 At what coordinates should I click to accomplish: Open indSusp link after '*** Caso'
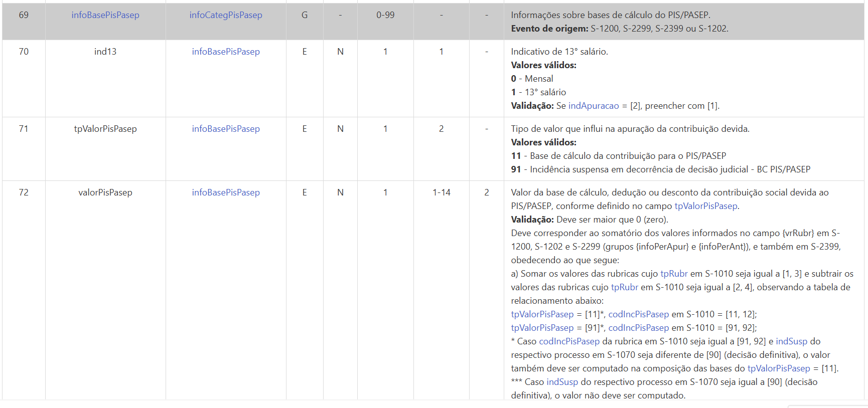[562, 382]
